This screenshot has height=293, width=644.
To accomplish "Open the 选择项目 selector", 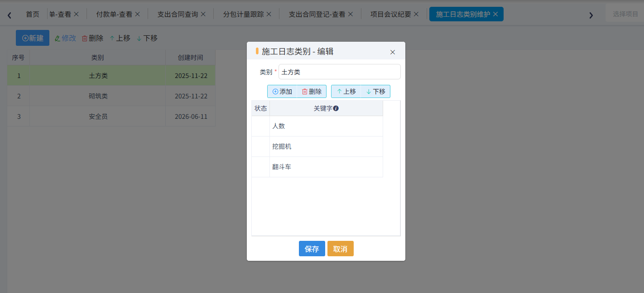I will coord(625,14).
